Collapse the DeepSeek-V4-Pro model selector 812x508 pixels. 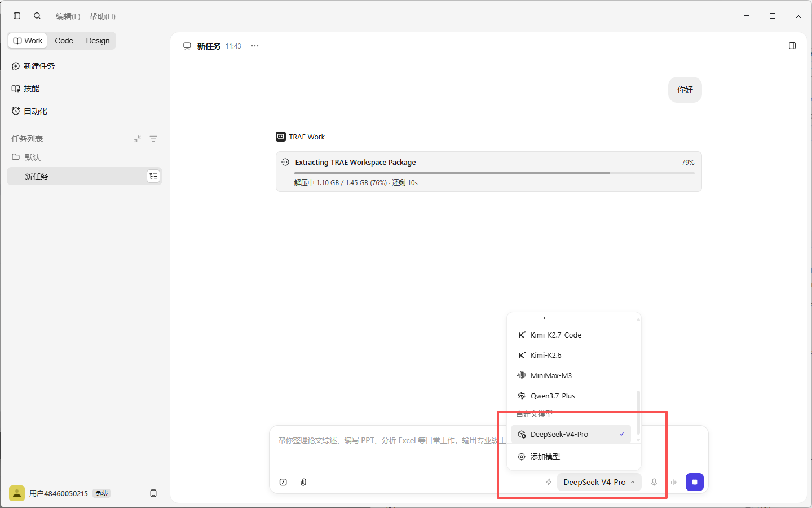[599, 482]
